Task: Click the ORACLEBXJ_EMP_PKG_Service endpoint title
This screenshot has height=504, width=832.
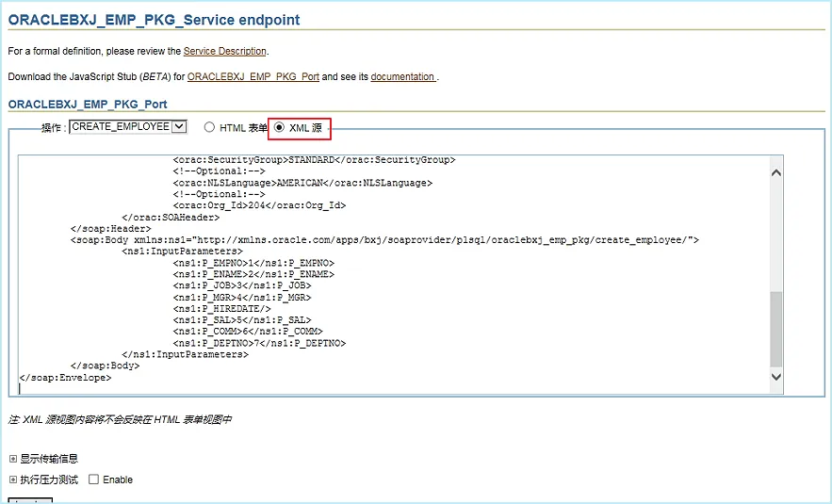Action: click(x=154, y=20)
